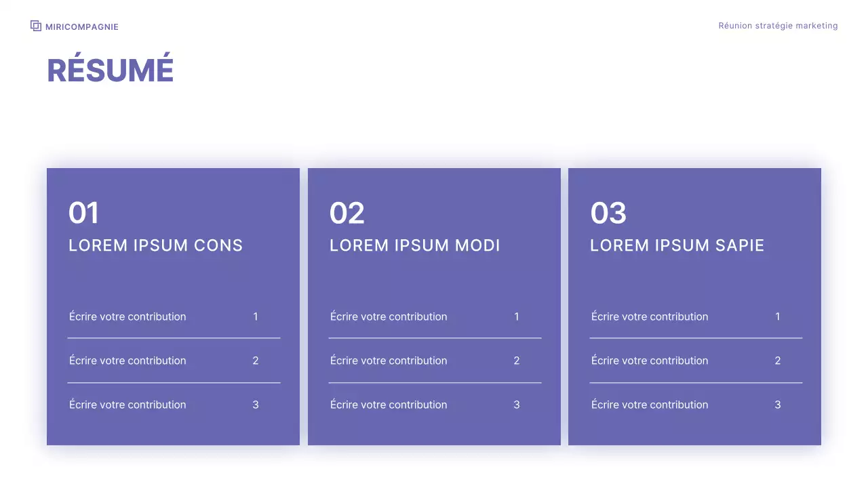Click the Miricompagnie logo icon
This screenshot has height=488, width=868.
(x=36, y=26)
